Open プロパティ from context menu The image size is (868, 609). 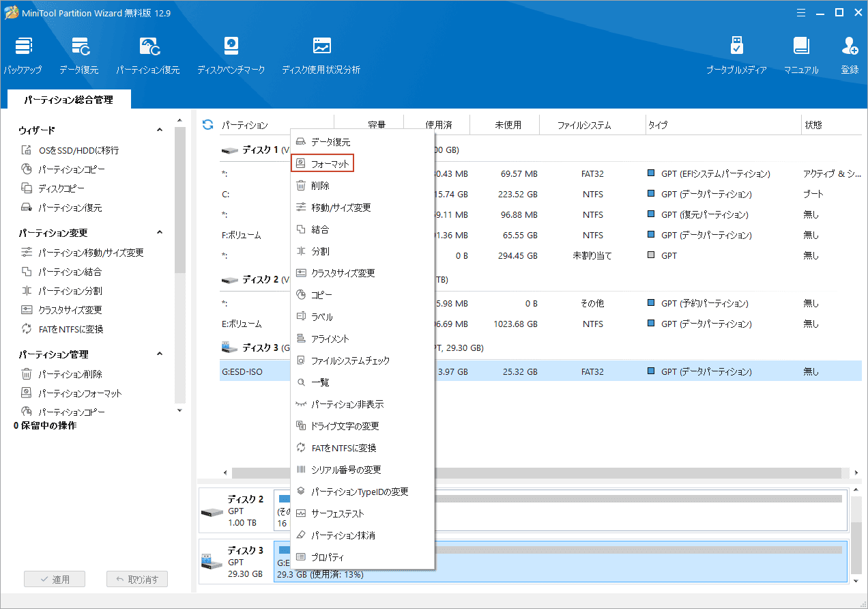pos(363,557)
